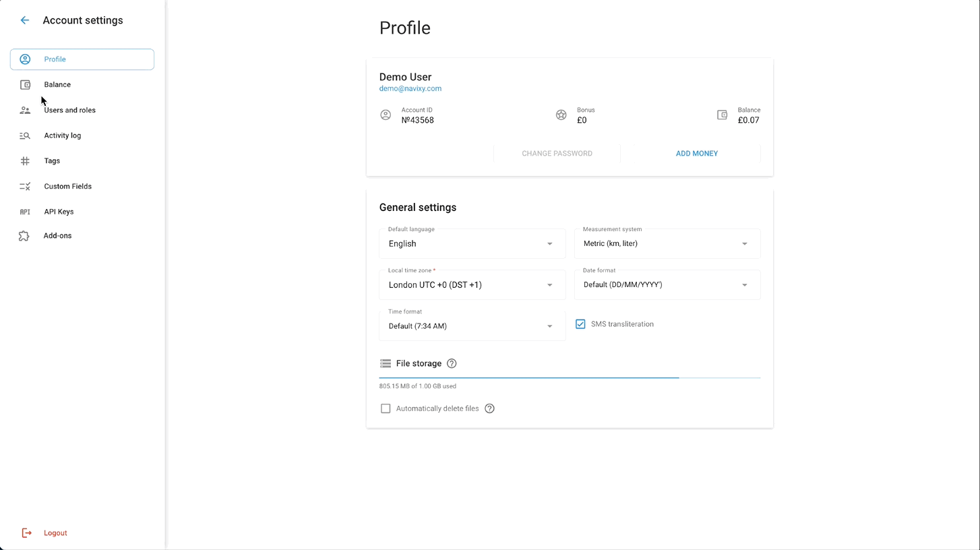Expand the Time format dropdown
The width and height of the screenshot is (980, 550).
[x=472, y=326]
